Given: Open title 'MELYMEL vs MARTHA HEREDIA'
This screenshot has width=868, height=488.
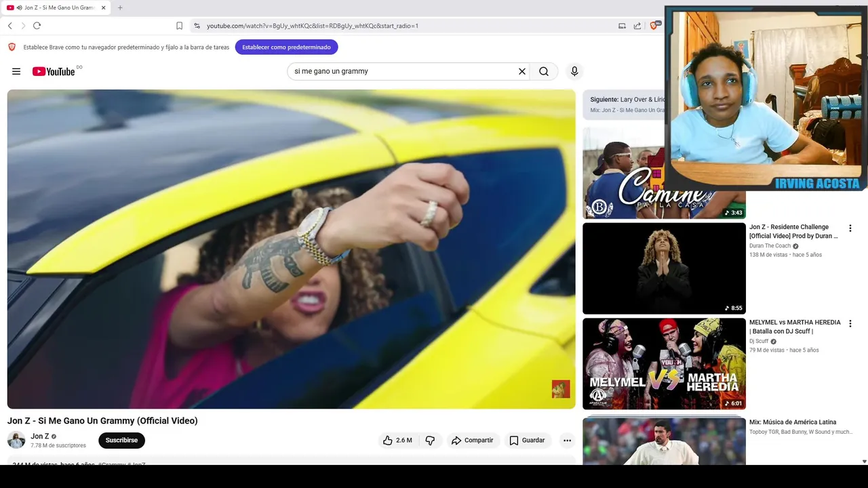Looking at the screenshot, I should pyautogui.click(x=795, y=327).
